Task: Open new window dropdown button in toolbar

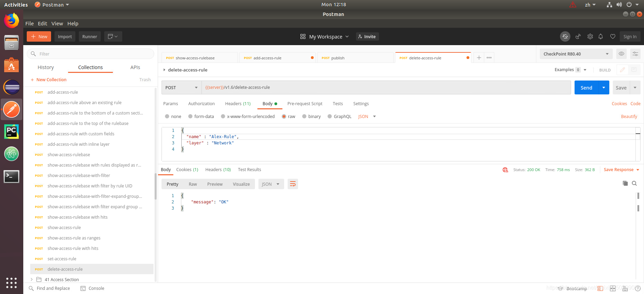Action: 113,36
